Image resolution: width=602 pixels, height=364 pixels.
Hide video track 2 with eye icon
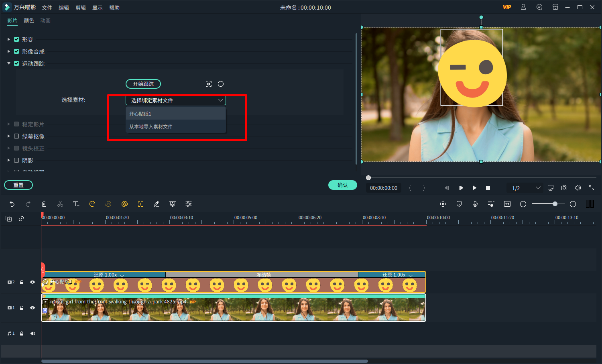tap(33, 282)
